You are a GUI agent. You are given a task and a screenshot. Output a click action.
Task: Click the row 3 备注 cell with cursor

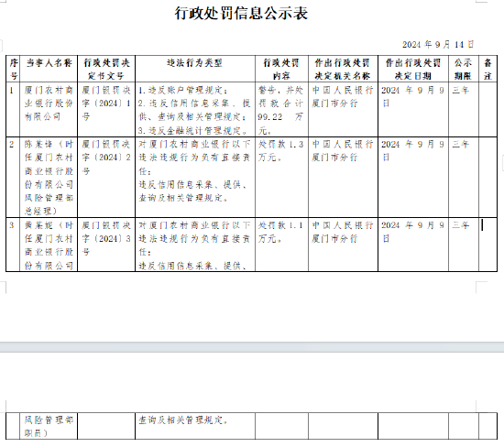pos(488,245)
